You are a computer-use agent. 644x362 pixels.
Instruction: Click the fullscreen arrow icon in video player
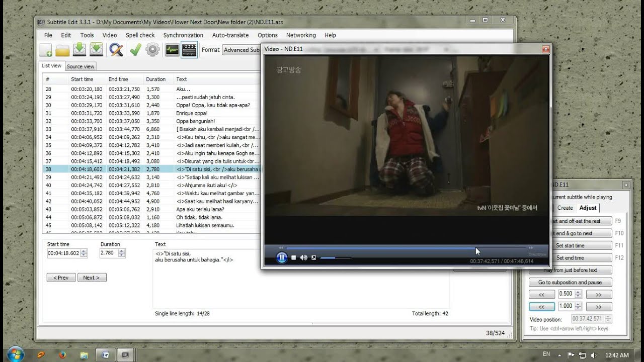pos(313,257)
